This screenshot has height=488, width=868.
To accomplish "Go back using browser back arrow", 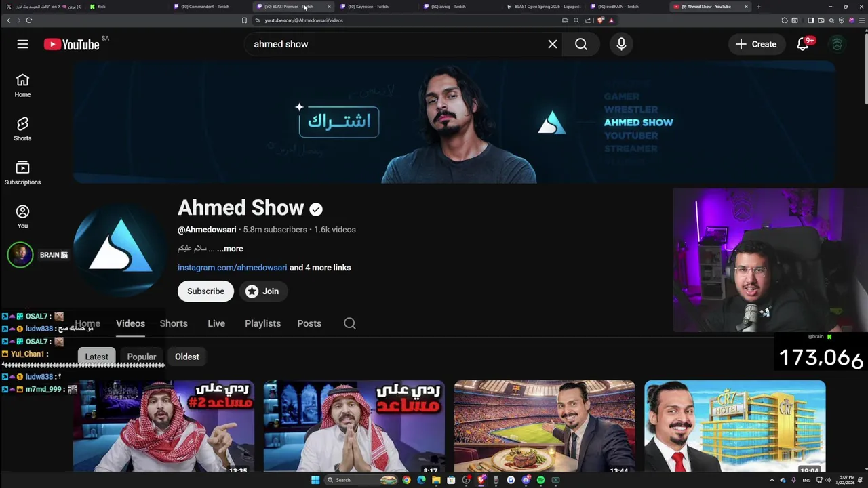I will (x=8, y=20).
